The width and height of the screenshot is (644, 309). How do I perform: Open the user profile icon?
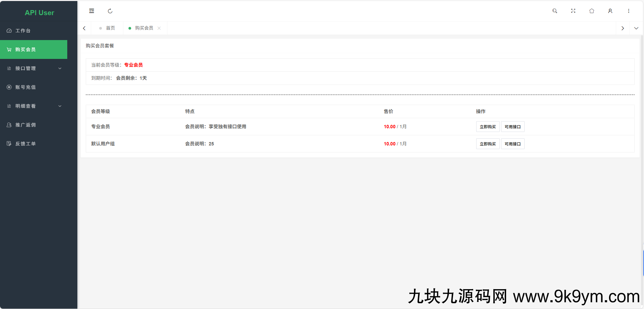pos(610,11)
